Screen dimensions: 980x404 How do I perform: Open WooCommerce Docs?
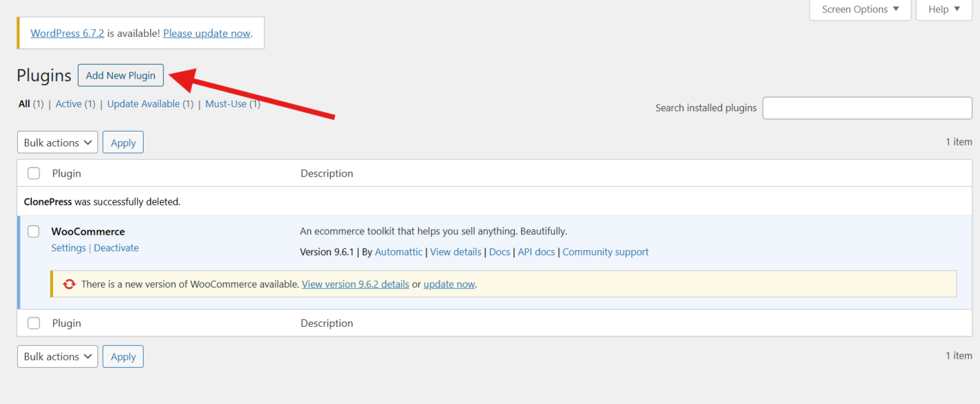[500, 251]
